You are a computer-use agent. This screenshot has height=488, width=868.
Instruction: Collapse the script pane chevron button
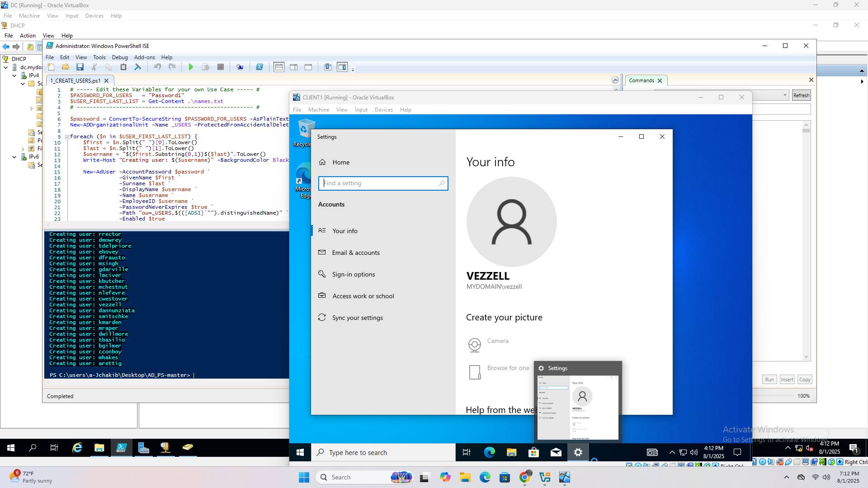(x=615, y=80)
